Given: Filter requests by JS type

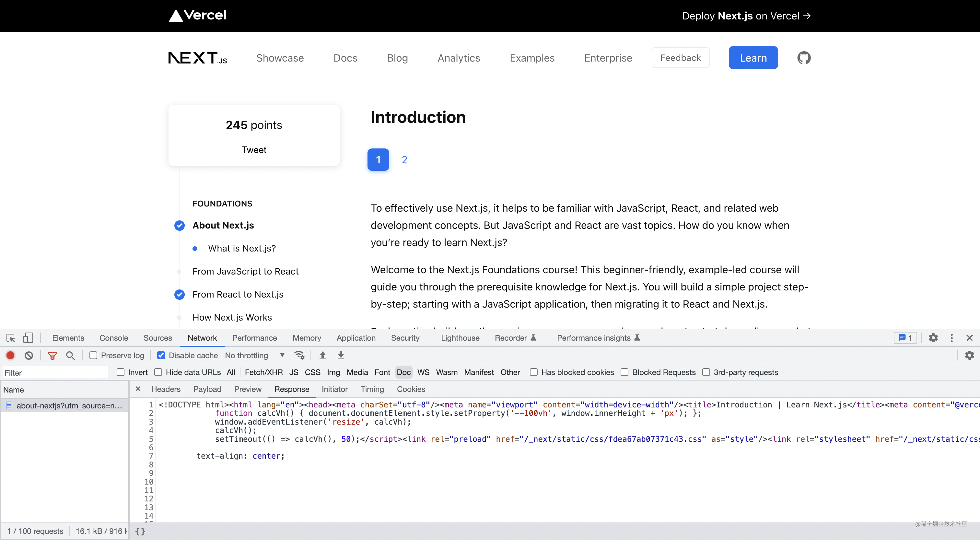Looking at the screenshot, I should pyautogui.click(x=293, y=372).
